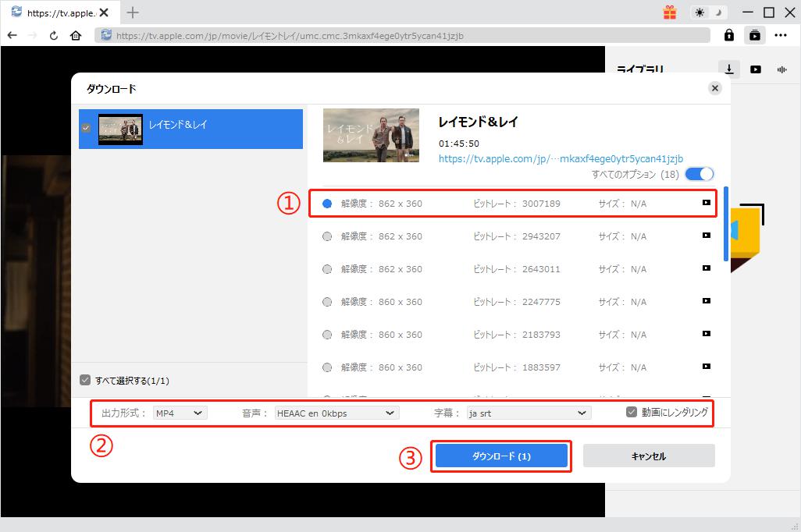
Task: Go to the home page icon
Action: coord(76,35)
